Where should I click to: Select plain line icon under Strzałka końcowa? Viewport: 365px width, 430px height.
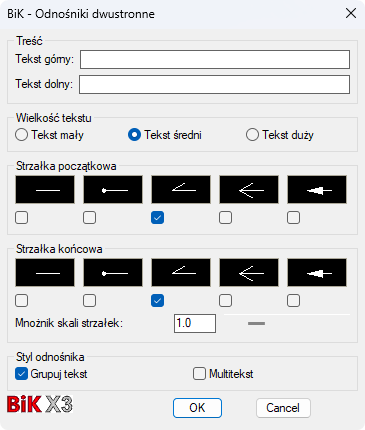(x=45, y=273)
